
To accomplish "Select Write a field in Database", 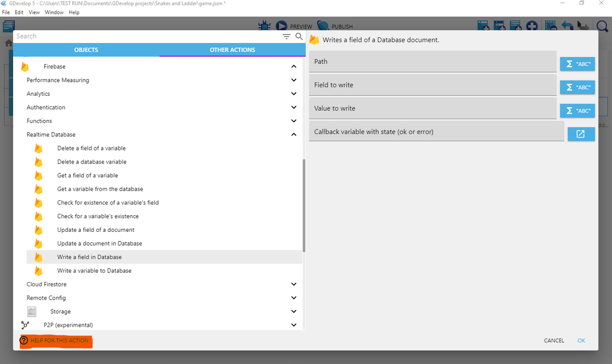I will point(164,257).
